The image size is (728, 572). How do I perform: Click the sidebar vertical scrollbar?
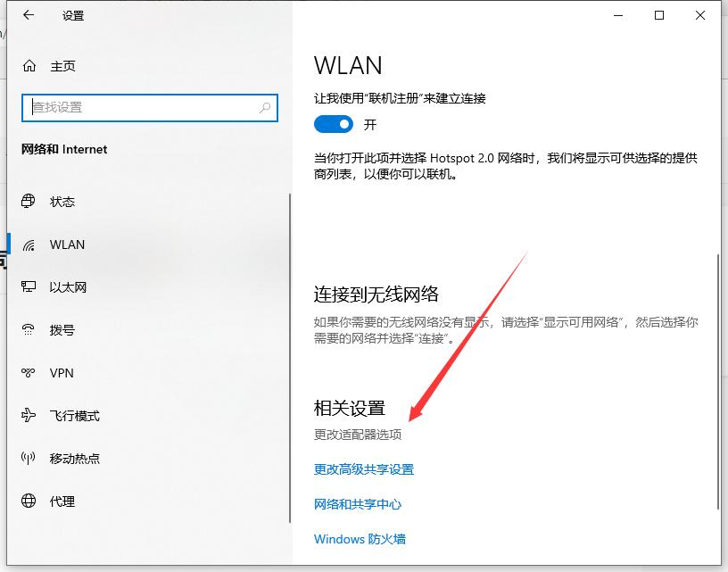(x=290, y=358)
